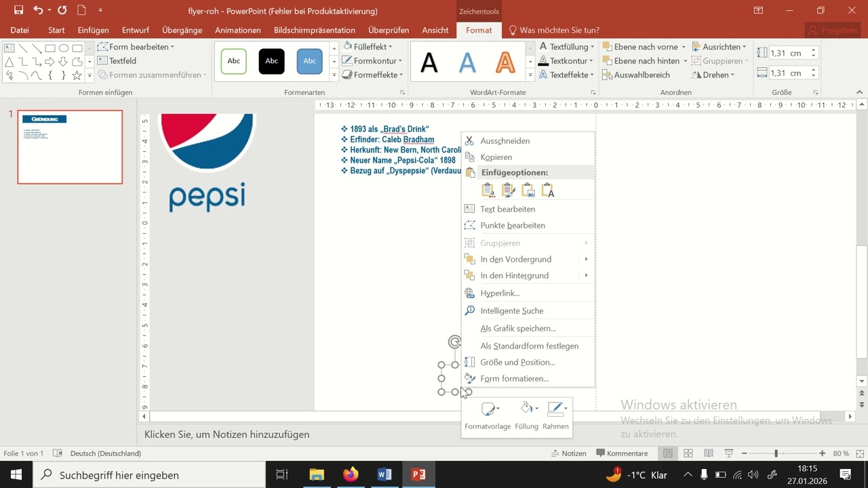Apply the black Abc shape style

[x=272, y=61]
